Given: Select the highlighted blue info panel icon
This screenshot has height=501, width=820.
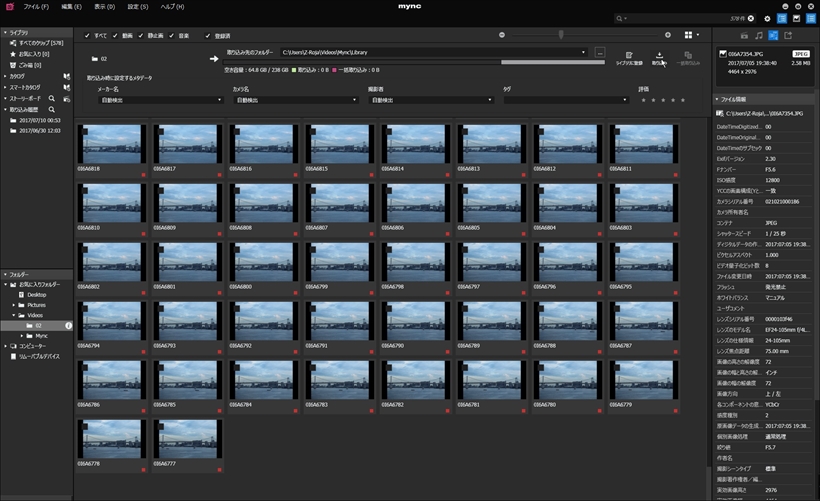Looking at the screenshot, I should coord(773,36).
